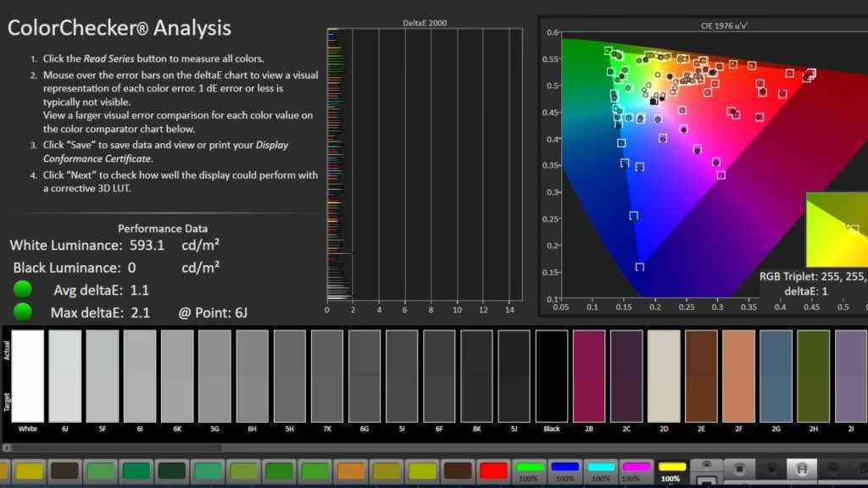Image resolution: width=868 pixels, height=488 pixels.
Task: Click the 5J near-black swatch
Action: tap(515, 376)
